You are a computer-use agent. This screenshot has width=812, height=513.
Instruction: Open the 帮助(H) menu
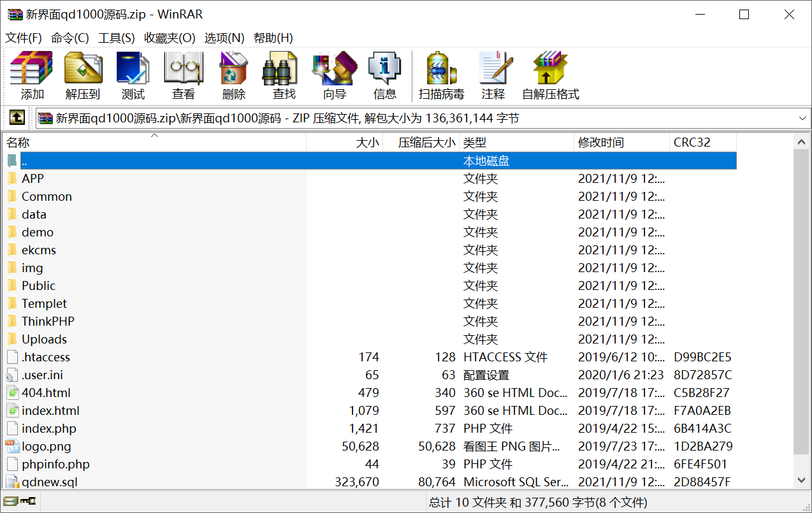[273, 38]
